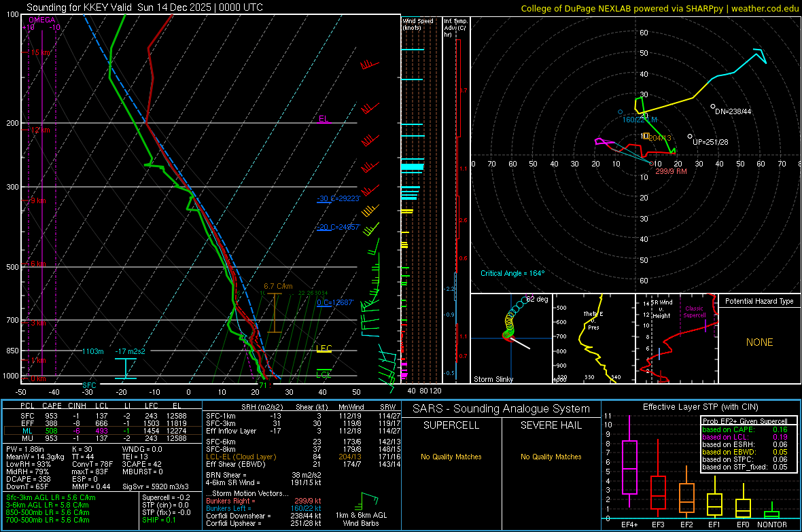
Task: Click the '0 C=12687'' height label
Action: click(335, 302)
